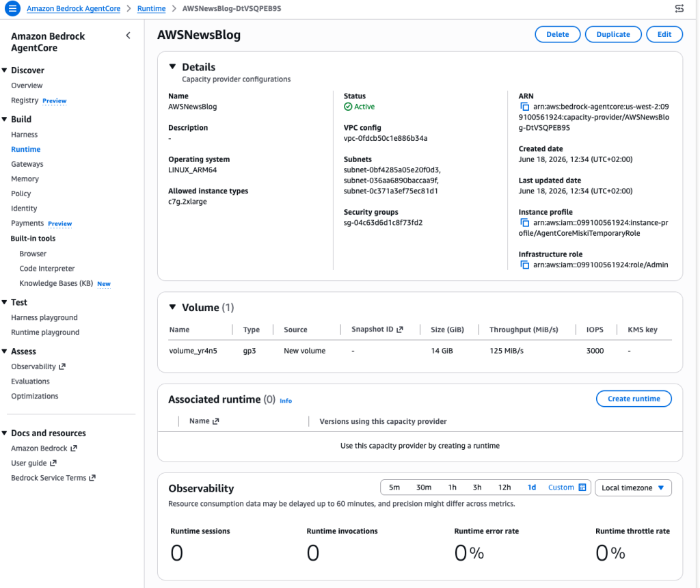Screen dimensions: 700x588
Task: Open Amazon Bedrock AgentCore breadcrumb link
Action: [74, 8]
